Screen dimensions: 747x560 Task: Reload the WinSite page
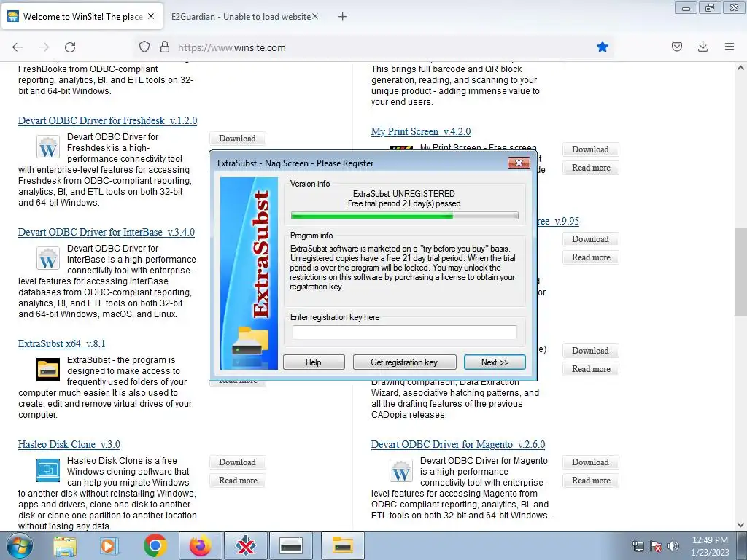click(x=70, y=47)
